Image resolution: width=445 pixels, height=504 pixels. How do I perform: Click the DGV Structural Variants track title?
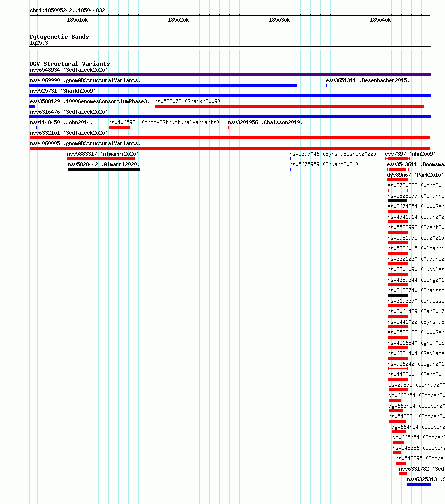(70, 64)
